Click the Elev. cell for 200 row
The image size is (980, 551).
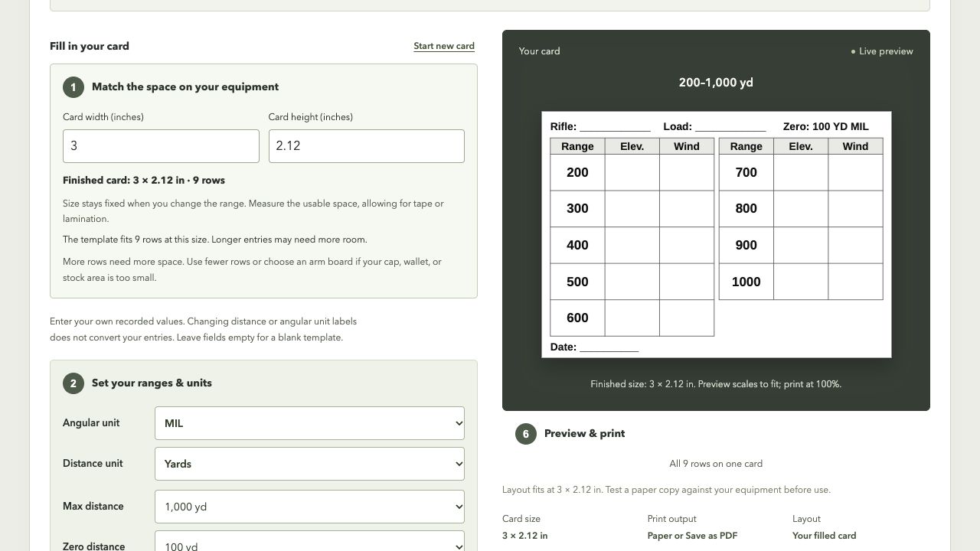tap(632, 172)
